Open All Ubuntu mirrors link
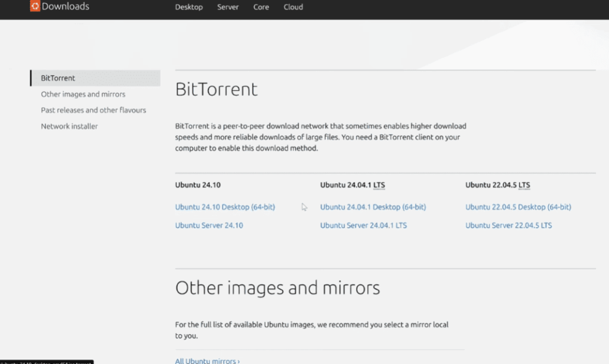This screenshot has width=609, height=364. pos(206,360)
